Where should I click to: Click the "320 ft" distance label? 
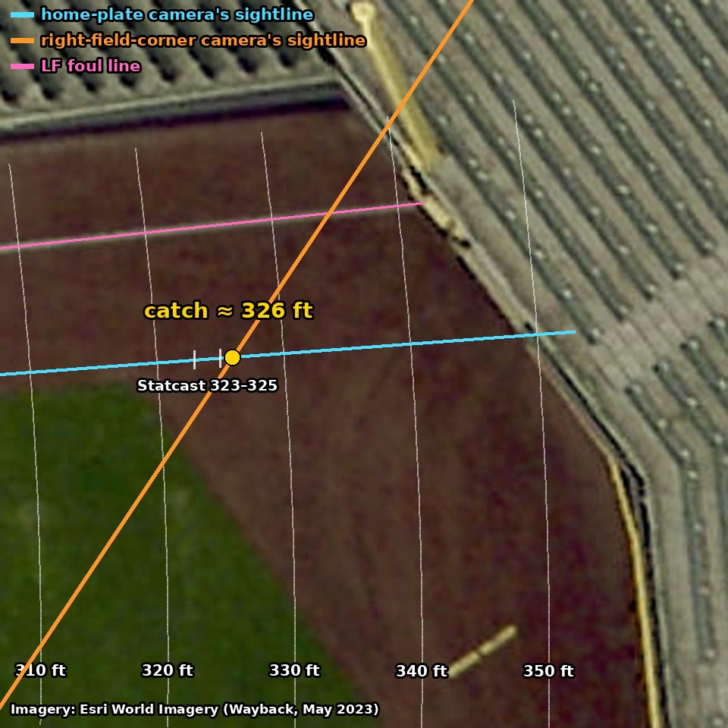(167, 670)
